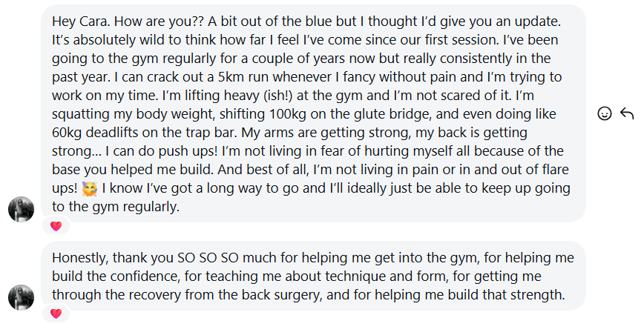Select the "Hey Cara" message bubble
This screenshot has height=335, width=644.
point(313,113)
